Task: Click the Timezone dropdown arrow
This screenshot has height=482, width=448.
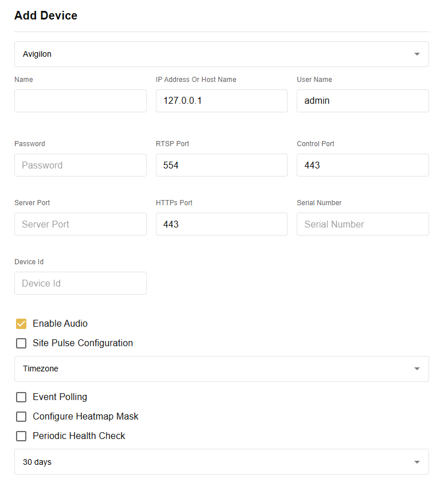Action: click(417, 369)
